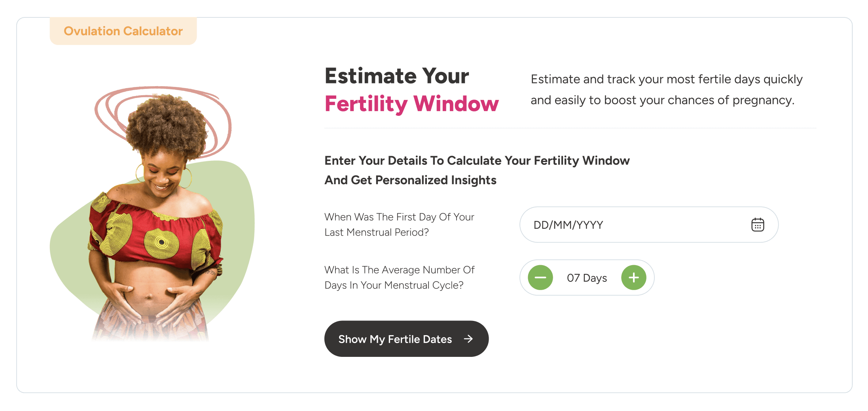Increase cycle days with plus button

point(633,277)
